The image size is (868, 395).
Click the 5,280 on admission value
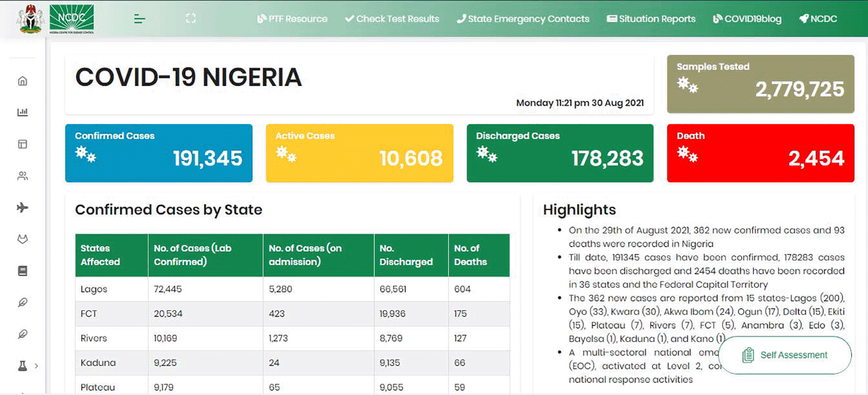click(281, 289)
